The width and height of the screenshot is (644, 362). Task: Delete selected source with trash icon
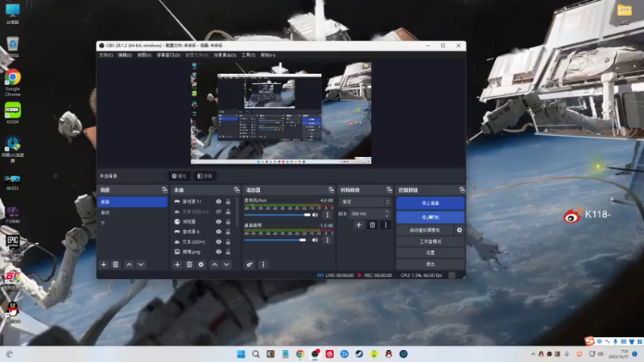coord(189,265)
